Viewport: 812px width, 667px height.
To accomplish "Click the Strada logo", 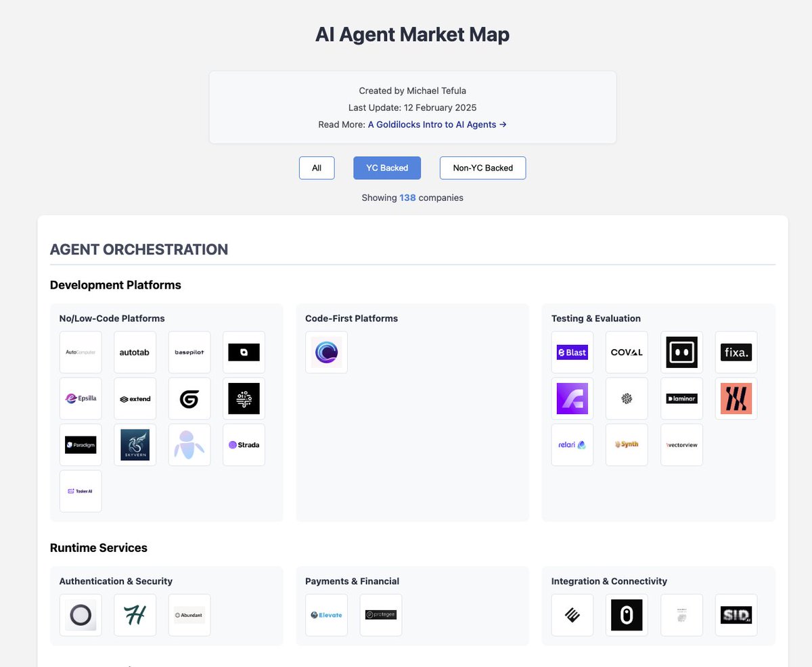I will point(244,444).
